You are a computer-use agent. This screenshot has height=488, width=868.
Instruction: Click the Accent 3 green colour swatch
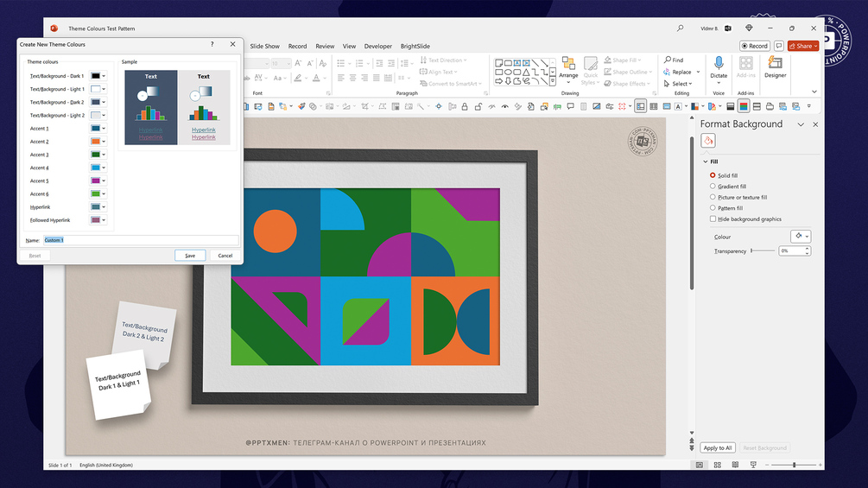[95, 155]
